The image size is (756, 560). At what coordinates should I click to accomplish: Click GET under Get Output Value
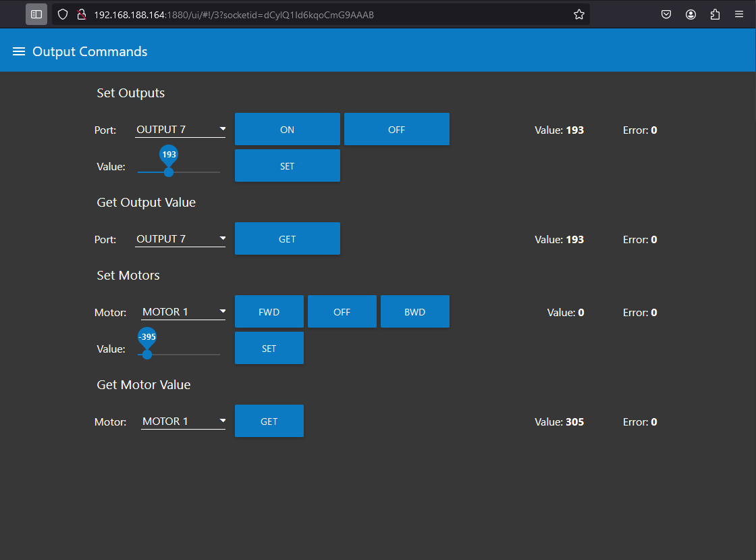tap(288, 238)
